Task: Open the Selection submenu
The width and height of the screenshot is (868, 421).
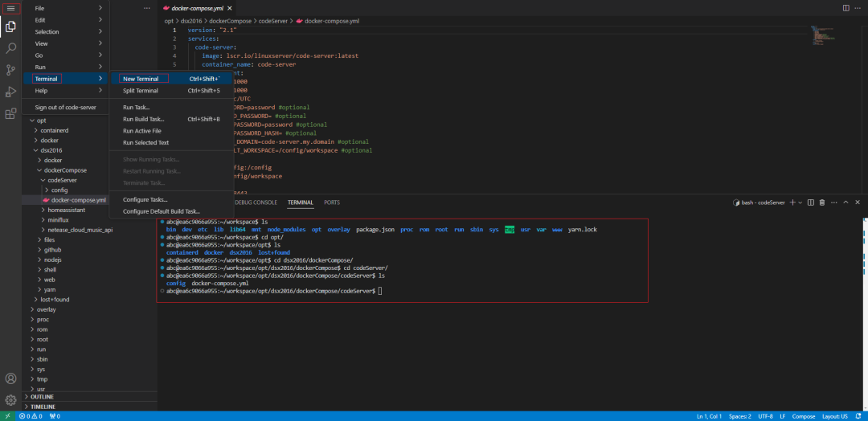Action: 65,31
